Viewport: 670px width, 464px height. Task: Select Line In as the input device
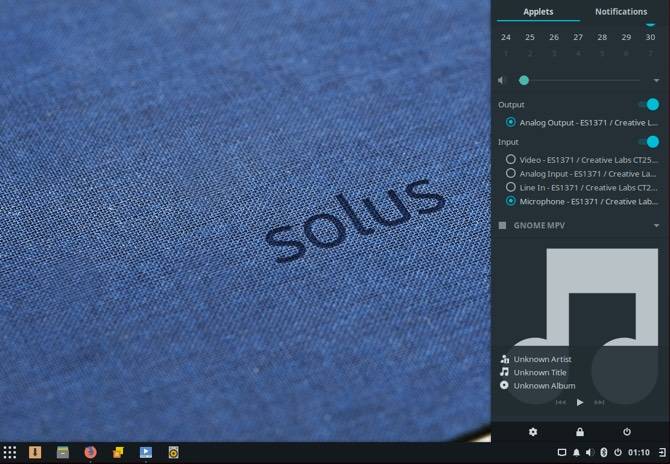[x=511, y=187]
